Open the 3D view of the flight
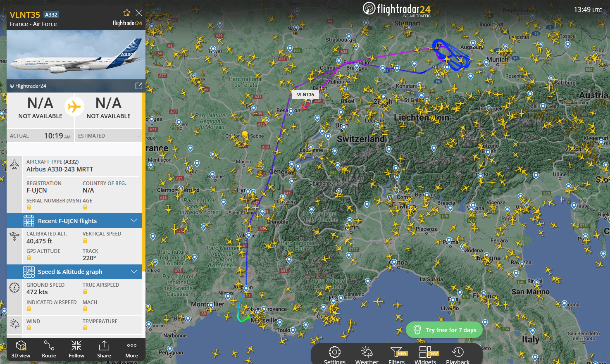610x364 pixels. point(21,349)
